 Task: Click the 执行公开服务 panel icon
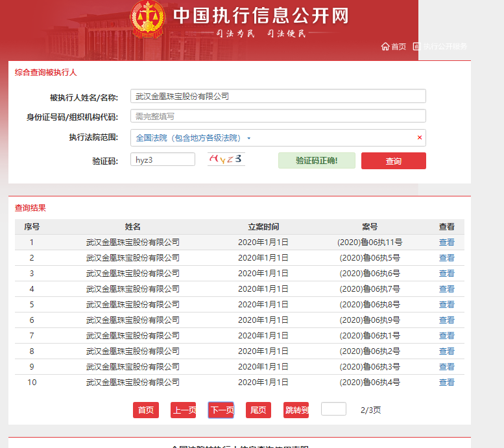click(416, 46)
